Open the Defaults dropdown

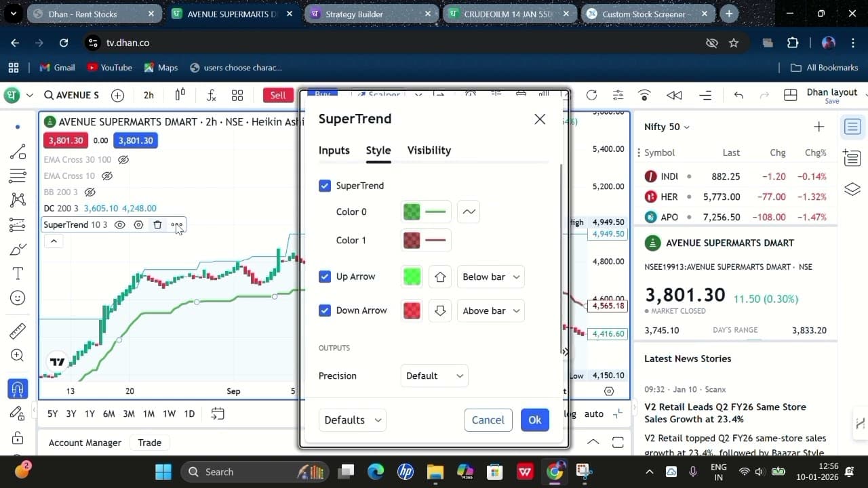point(353,420)
